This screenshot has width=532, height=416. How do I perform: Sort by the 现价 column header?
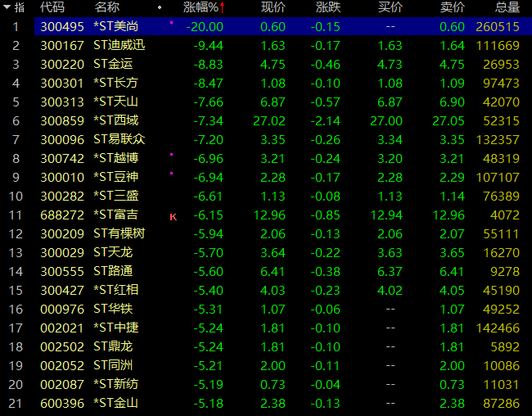pyautogui.click(x=273, y=7)
